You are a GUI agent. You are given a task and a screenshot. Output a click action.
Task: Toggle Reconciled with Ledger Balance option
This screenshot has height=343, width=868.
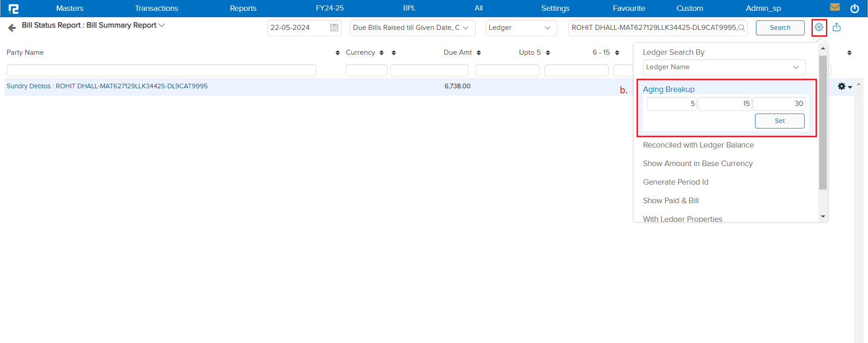698,145
